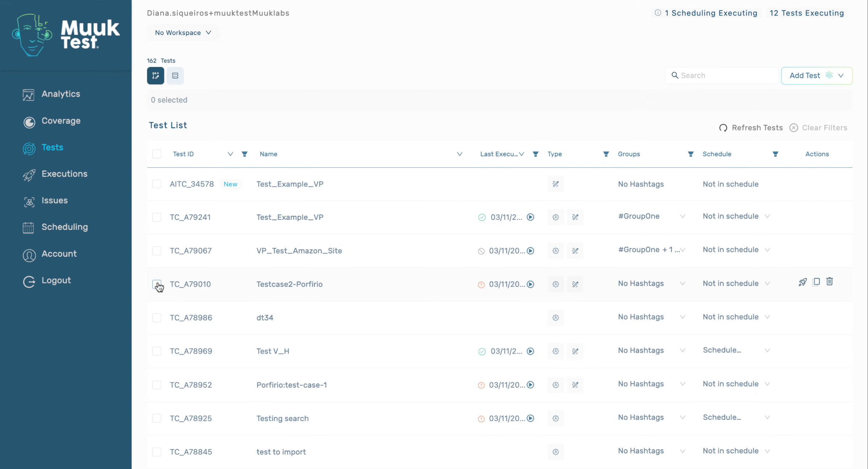Expand the Add Test dropdown arrow
This screenshot has width=868, height=469.
pyautogui.click(x=841, y=76)
